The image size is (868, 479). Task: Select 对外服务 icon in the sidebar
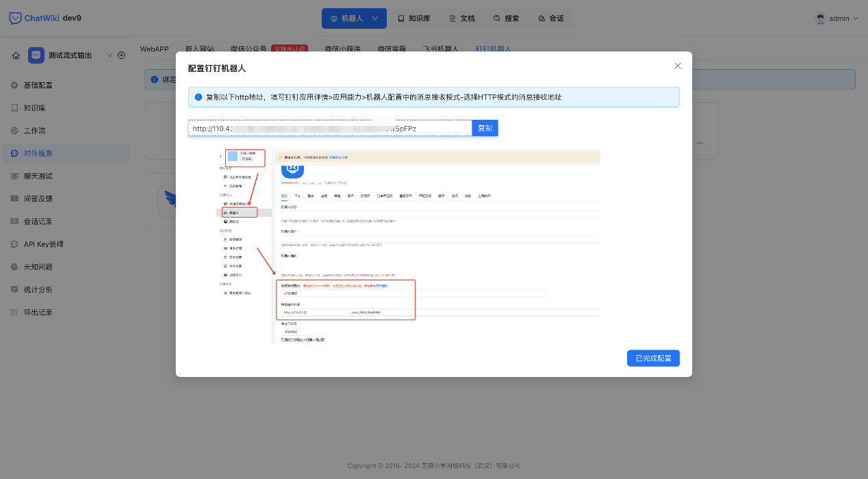[14, 153]
